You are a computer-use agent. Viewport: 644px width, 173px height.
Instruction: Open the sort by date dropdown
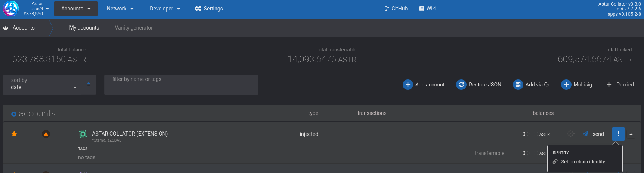(x=43, y=85)
